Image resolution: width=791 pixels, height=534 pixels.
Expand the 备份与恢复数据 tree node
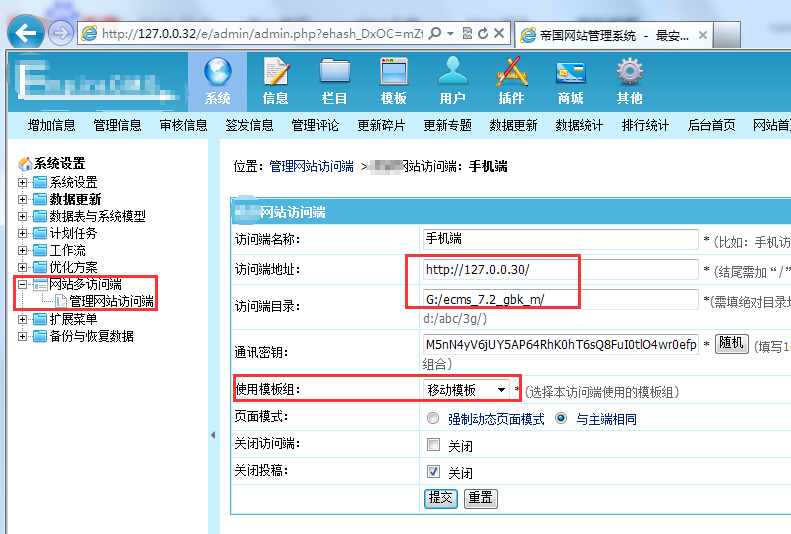22,336
